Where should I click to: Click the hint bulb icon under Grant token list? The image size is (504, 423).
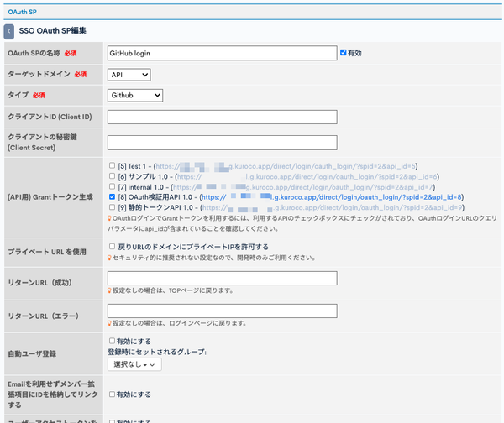click(x=109, y=218)
